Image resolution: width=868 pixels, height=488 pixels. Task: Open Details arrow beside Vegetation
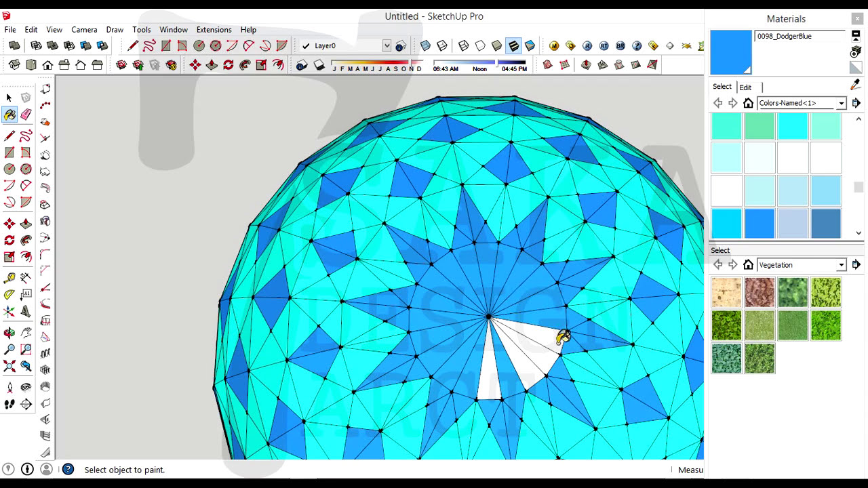(856, 265)
